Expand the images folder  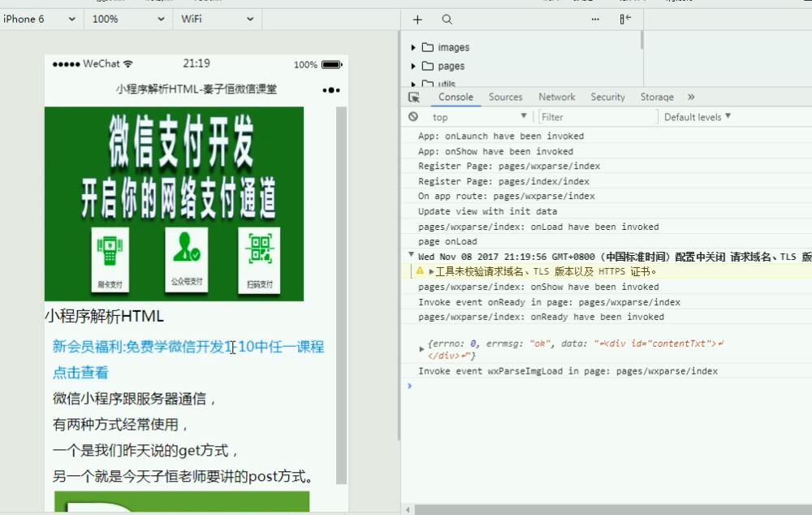coord(413,48)
